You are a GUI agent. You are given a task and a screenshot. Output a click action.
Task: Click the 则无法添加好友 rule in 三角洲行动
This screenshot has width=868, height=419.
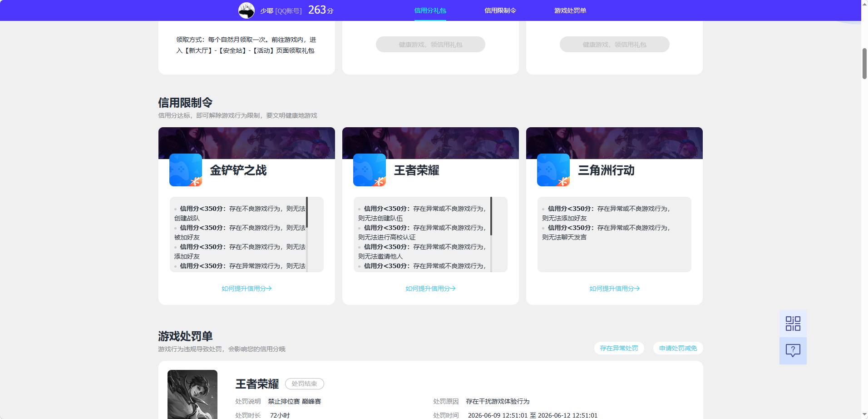point(564,218)
